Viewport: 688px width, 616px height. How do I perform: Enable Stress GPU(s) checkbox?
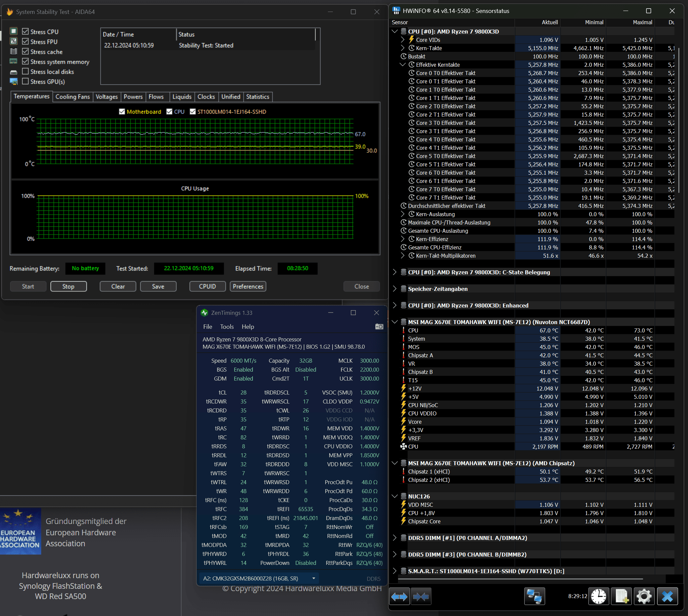(25, 81)
